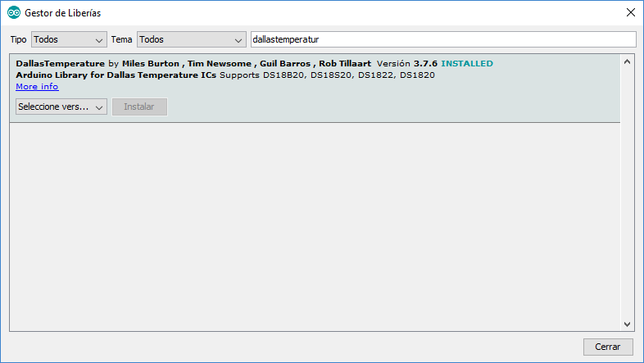This screenshot has height=363, width=644.
Task: Open the Tipo dropdown
Action: click(x=69, y=39)
